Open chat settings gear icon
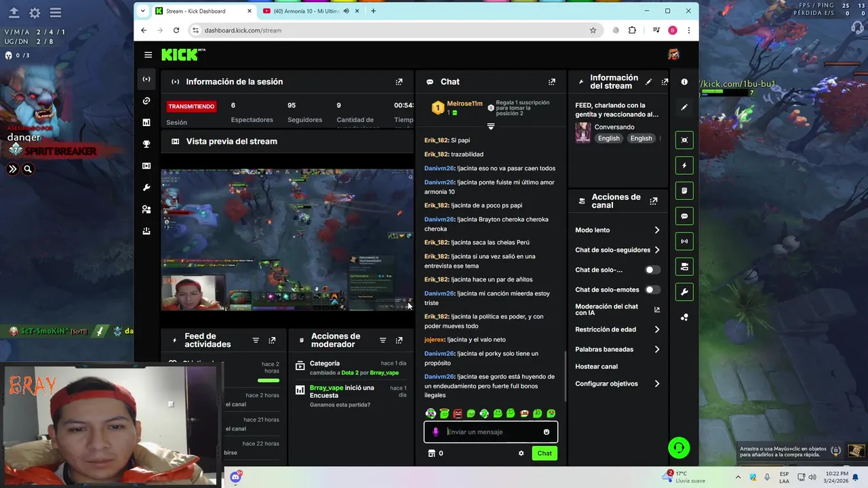The image size is (868, 488). coord(521,453)
